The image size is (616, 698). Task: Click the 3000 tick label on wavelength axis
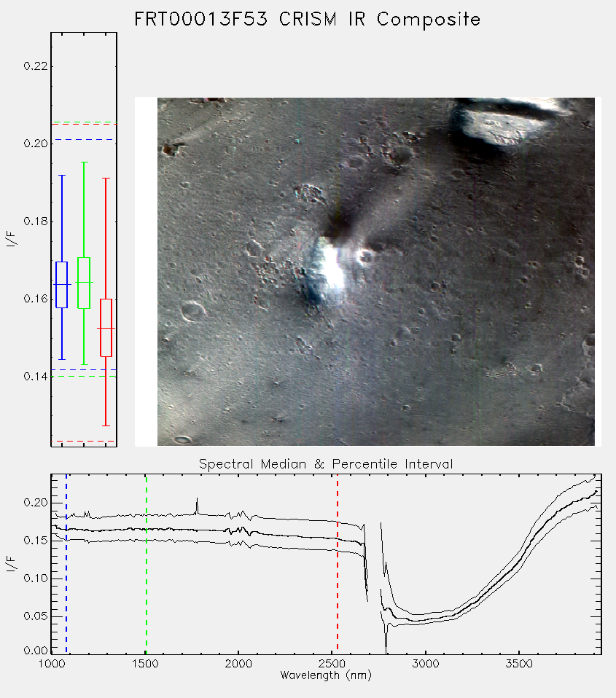(x=425, y=664)
